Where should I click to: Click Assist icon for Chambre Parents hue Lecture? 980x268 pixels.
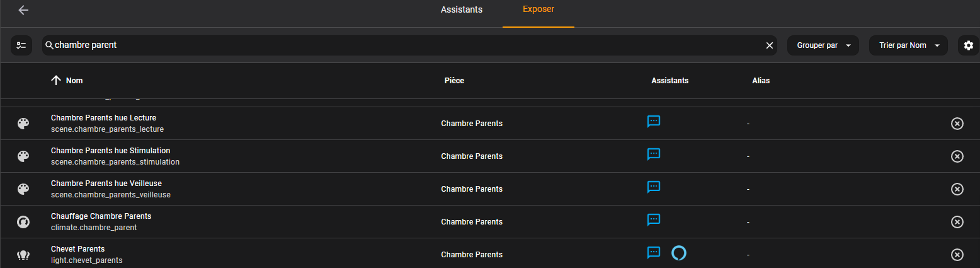(654, 122)
